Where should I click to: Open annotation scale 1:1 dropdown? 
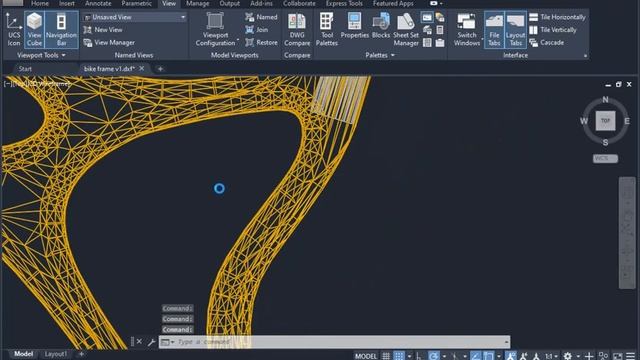click(551, 356)
